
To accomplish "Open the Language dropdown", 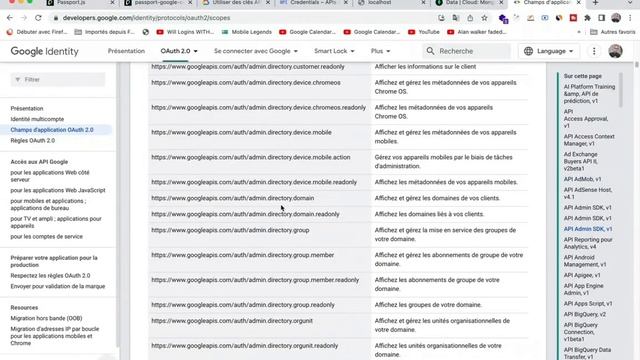I will coord(549,51).
